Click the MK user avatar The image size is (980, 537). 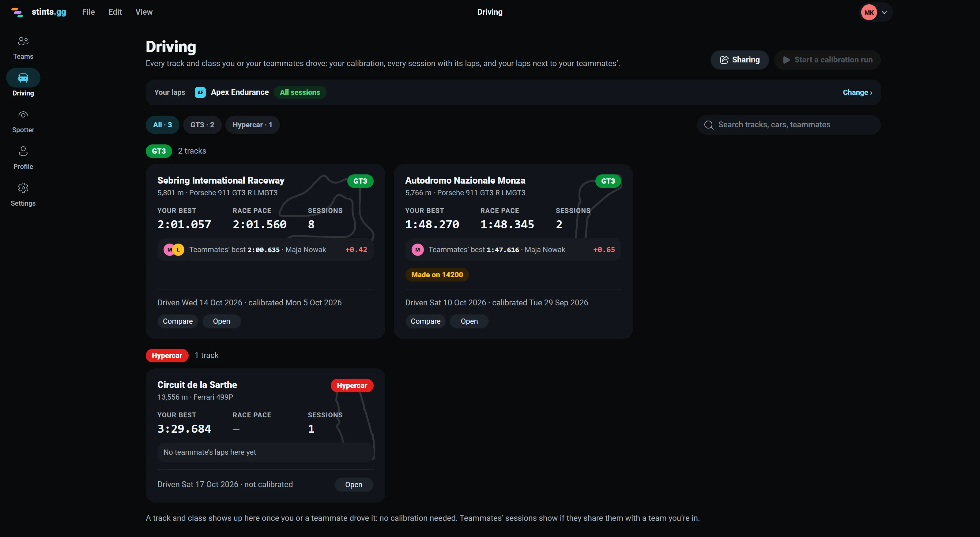pyautogui.click(x=869, y=12)
